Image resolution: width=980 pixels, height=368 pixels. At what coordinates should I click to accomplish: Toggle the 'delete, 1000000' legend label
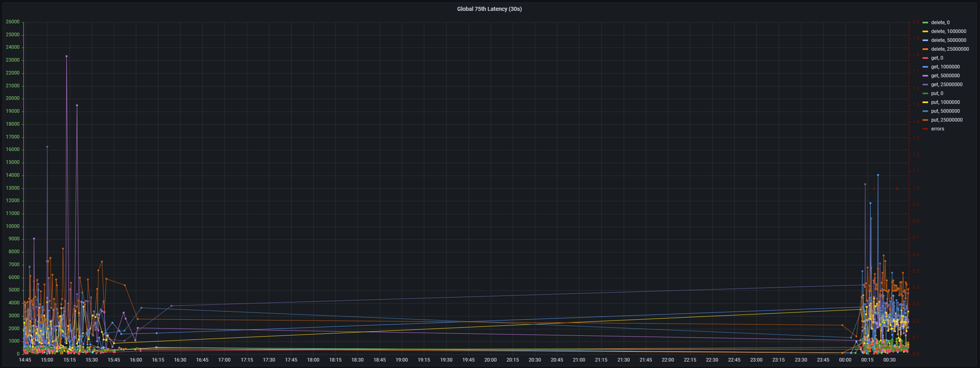pyautogui.click(x=948, y=31)
